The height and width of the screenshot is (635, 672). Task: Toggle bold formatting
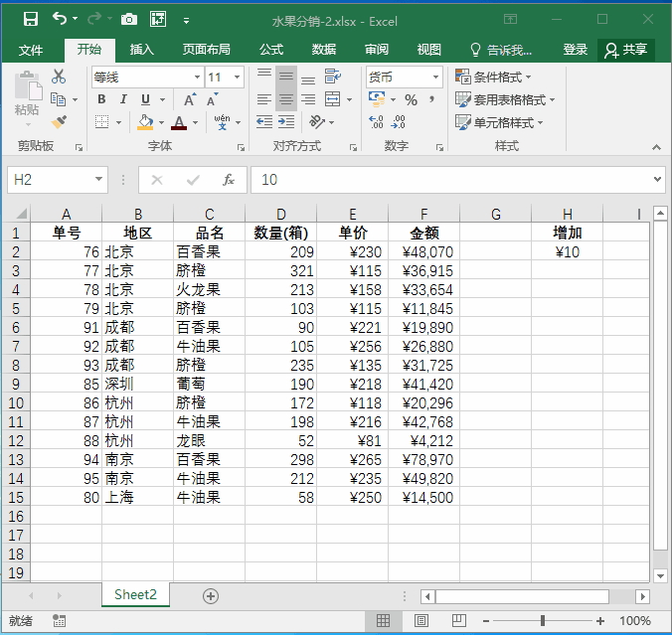click(x=101, y=99)
